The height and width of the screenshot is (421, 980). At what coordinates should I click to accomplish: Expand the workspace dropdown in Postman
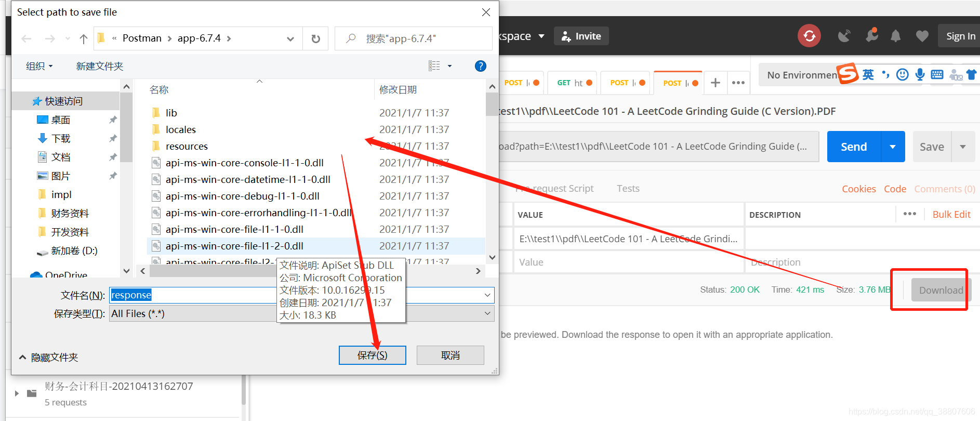point(541,36)
